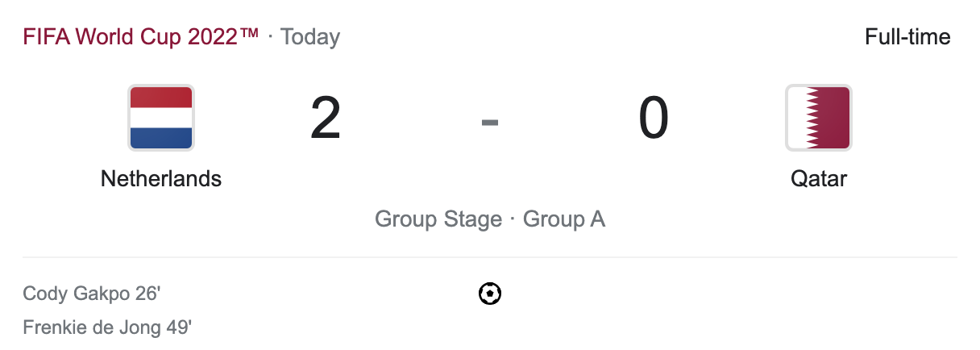Viewport: 980px width, 350px height.
Task: Open the Group A label
Action: (x=564, y=219)
